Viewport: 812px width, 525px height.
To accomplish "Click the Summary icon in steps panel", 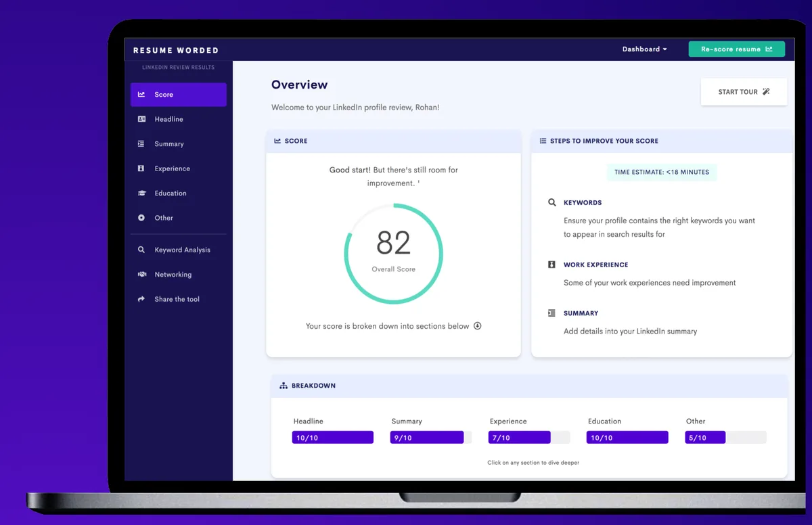I will pos(551,313).
